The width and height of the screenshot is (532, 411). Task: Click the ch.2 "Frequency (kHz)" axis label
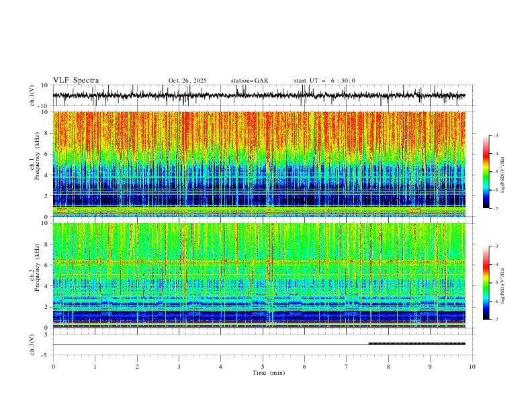37,267
